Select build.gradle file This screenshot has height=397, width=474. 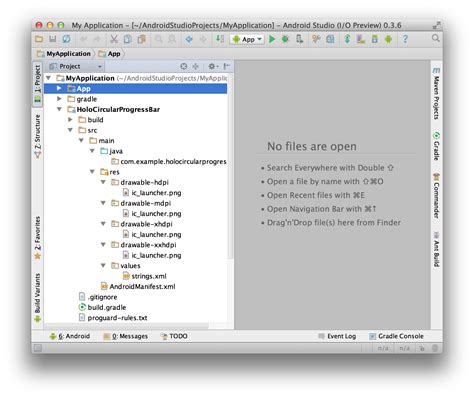coord(102,307)
